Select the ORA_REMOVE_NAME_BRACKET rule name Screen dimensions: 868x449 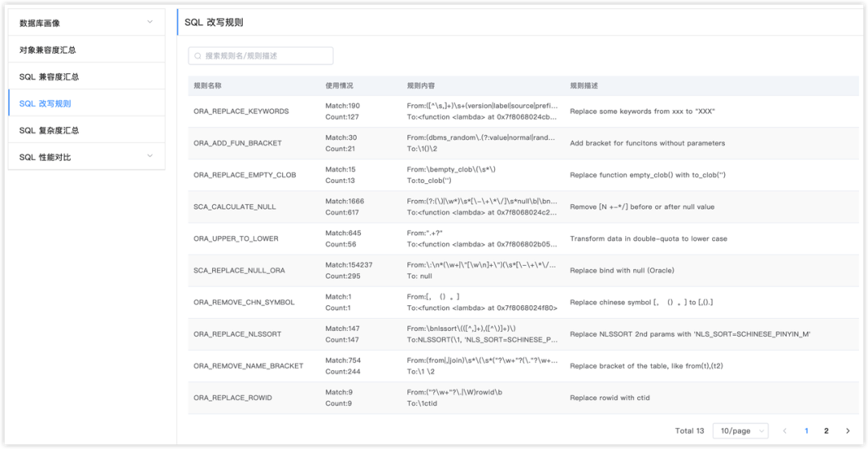click(248, 366)
